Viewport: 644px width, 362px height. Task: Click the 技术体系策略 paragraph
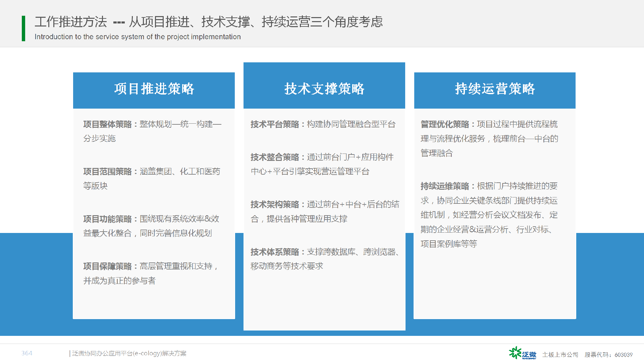tap(325, 259)
